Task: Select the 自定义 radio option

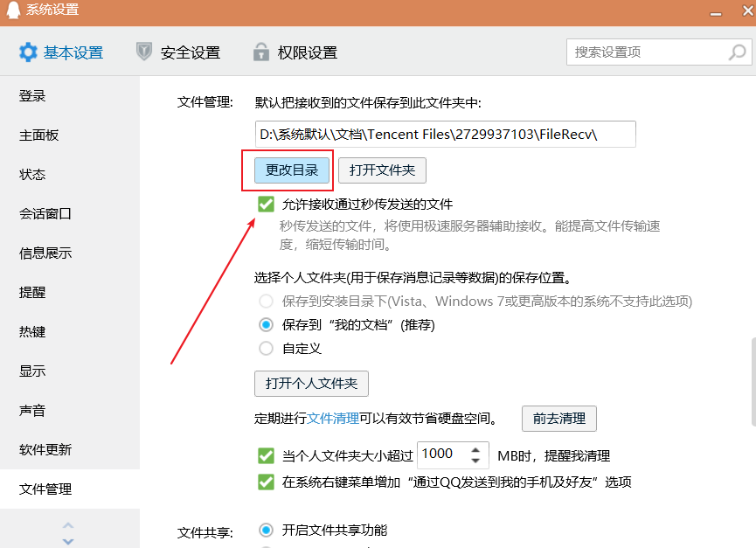Action: pos(266,349)
